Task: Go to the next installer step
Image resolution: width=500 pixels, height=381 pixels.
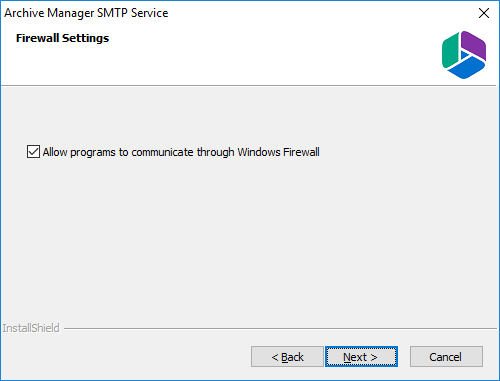Action: click(361, 357)
